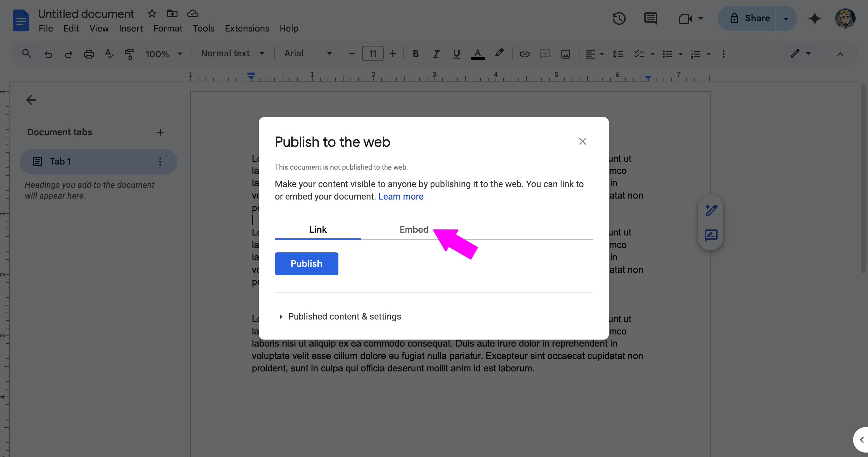
Task: Open the Learn more link
Action: tap(401, 197)
